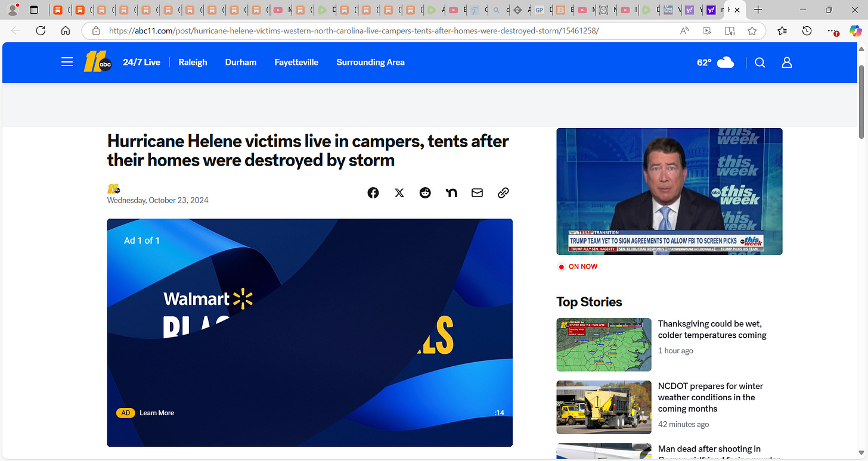Copy article link with chain icon
The height and width of the screenshot is (461, 868).
pos(503,192)
